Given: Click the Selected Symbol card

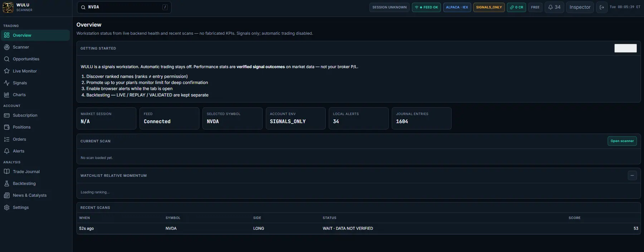Looking at the screenshot, I should coord(233,118).
